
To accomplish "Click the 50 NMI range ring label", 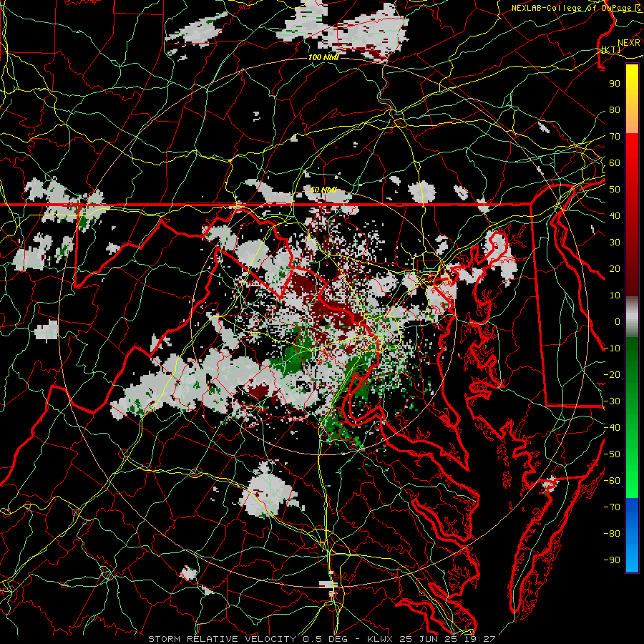I will coord(323,190).
